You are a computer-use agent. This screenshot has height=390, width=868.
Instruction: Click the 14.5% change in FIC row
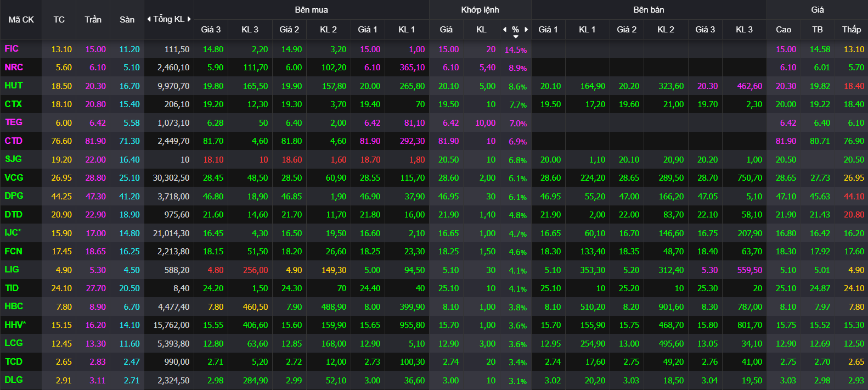click(x=516, y=49)
